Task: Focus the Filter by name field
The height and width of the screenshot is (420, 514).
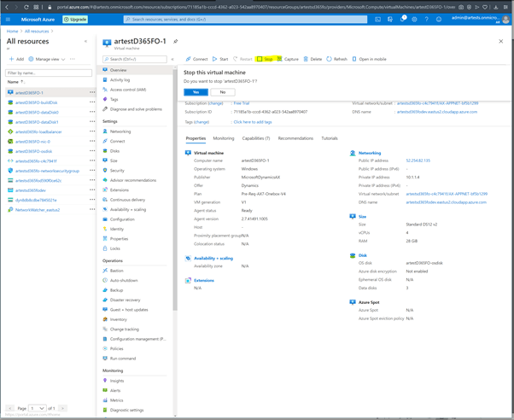Action: coord(49,73)
